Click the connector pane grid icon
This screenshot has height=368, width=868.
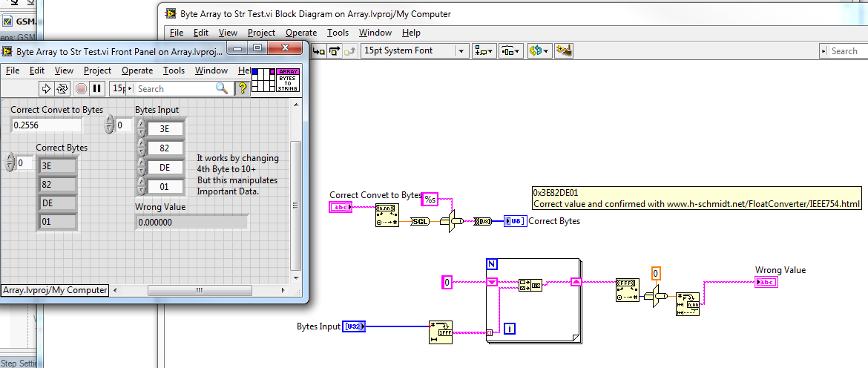coord(263,80)
